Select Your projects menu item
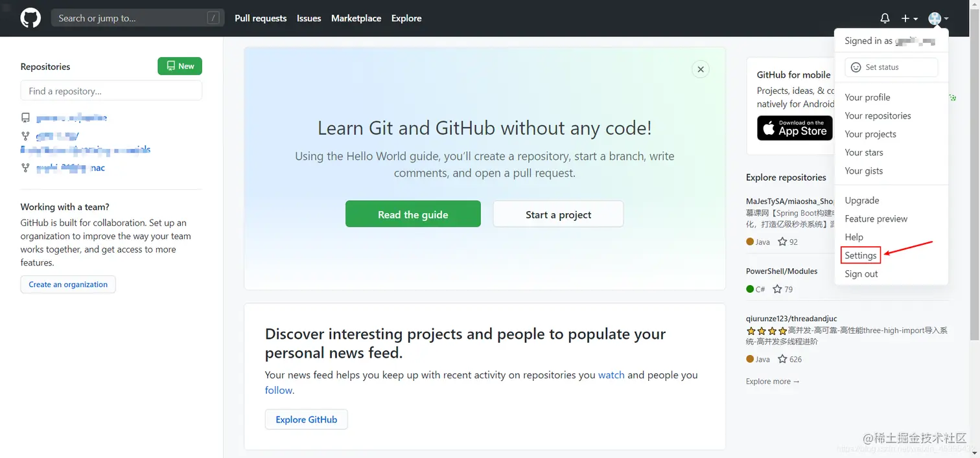980x458 pixels. [891, 134]
